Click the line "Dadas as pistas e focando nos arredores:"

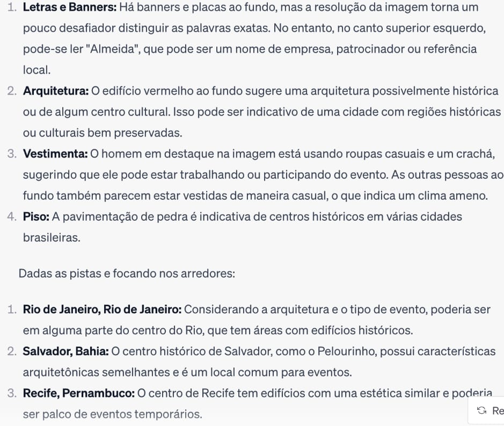[x=127, y=273]
